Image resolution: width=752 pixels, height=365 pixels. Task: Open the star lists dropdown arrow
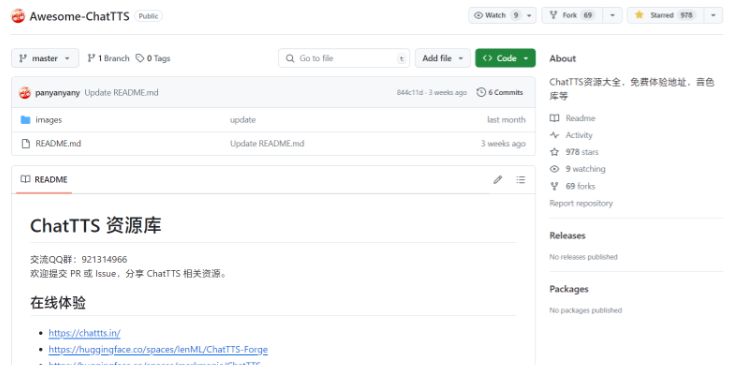[x=713, y=15]
